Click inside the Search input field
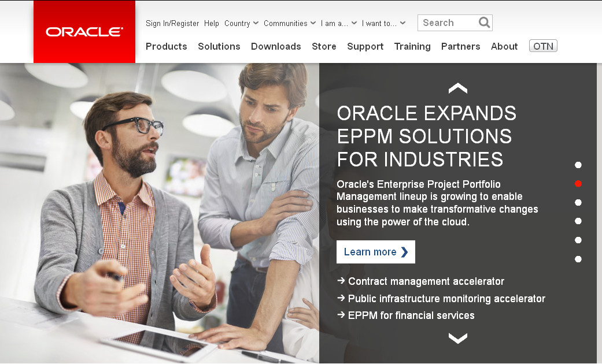Screen dimensions: 602x364 point(448,23)
